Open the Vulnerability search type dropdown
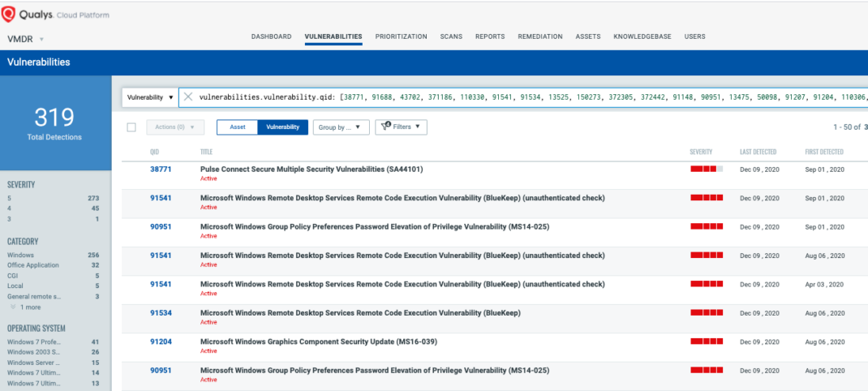This screenshot has width=868, height=391. tap(150, 97)
